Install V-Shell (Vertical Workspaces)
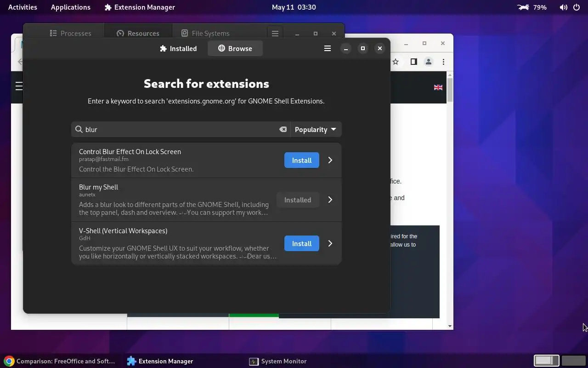The image size is (588, 368). 302,243
